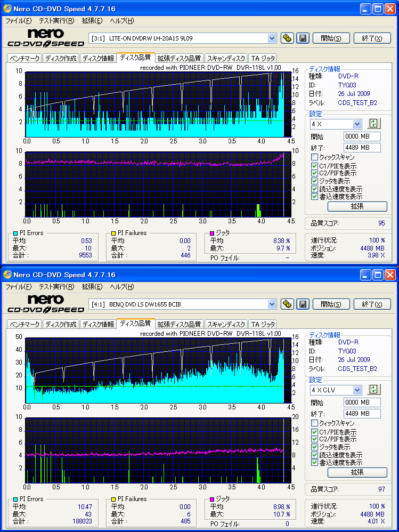The width and height of the screenshot is (399, 532).
Task: Open BENQ DW1655 drive selector dropdown
Action: point(272,304)
